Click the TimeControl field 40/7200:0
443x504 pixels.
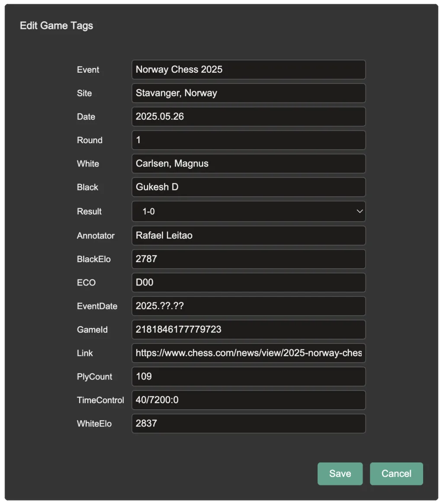point(248,400)
